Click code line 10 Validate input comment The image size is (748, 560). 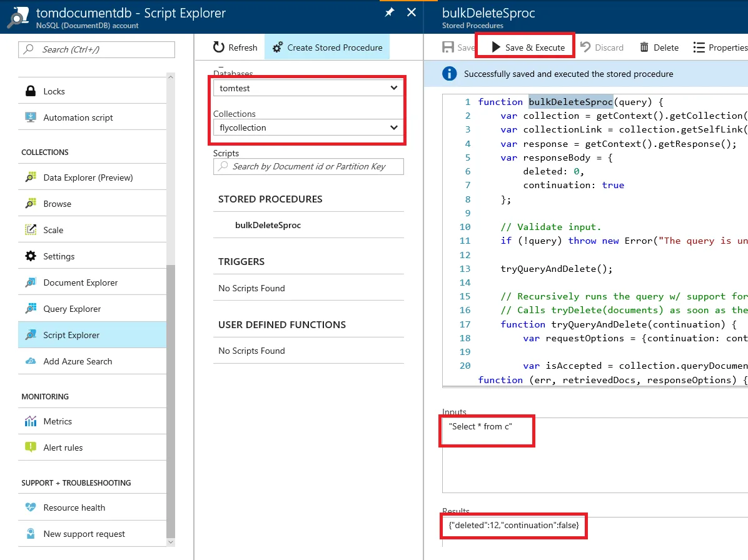point(550,227)
